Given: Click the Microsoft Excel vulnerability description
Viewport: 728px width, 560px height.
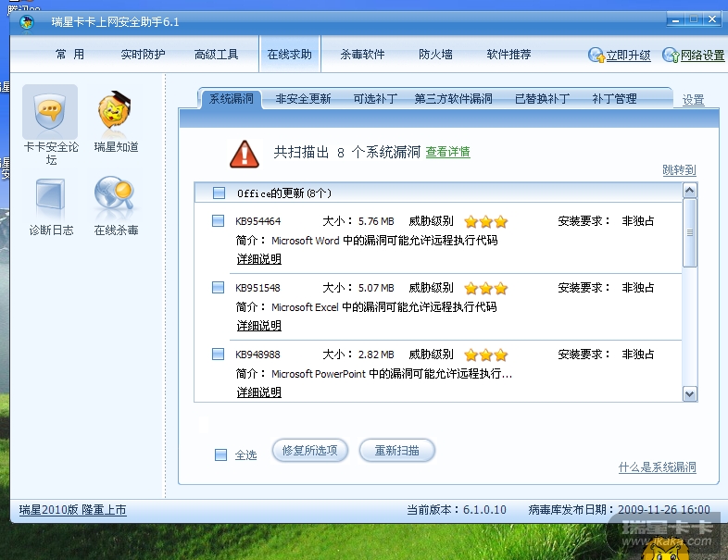Looking at the screenshot, I should click(x=384, y=307).
